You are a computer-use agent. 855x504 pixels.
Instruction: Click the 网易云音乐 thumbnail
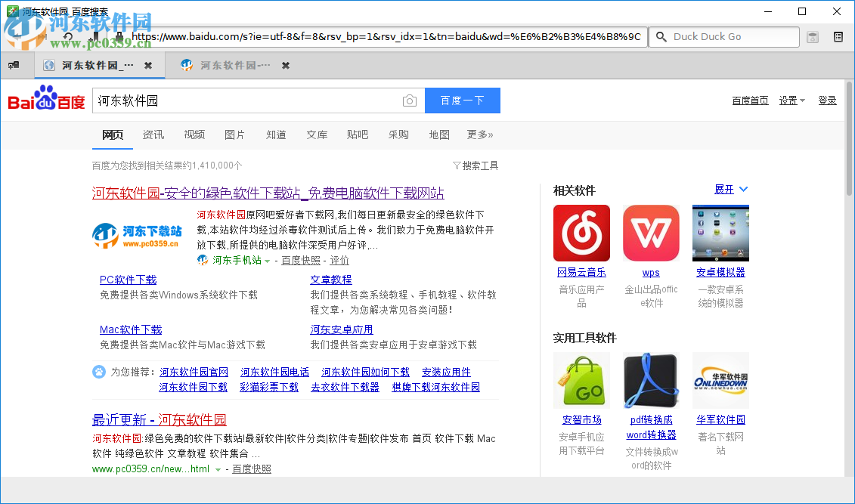[x=581, y=232]
